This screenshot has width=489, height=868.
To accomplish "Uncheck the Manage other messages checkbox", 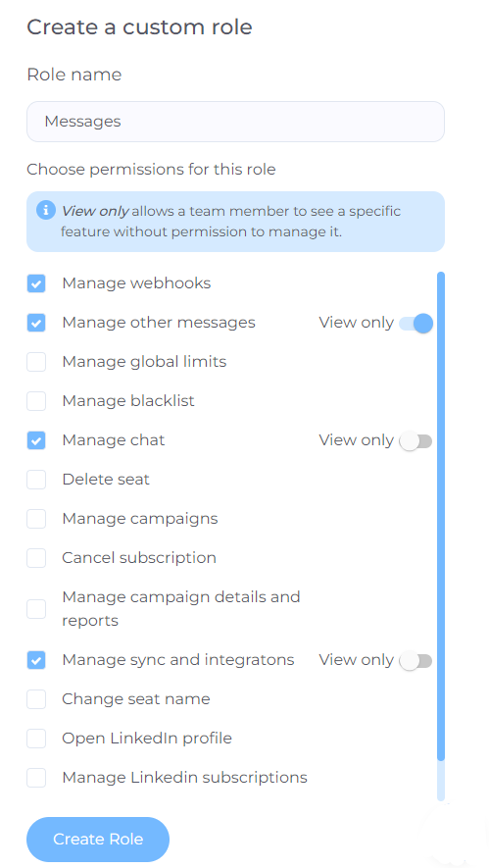I will (x=36, y=323).
